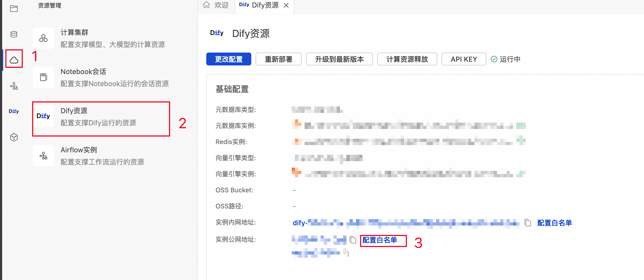The image size is (644, 280).
Task: Open the cube package icon in sidebar
Action: click(14, 137)
